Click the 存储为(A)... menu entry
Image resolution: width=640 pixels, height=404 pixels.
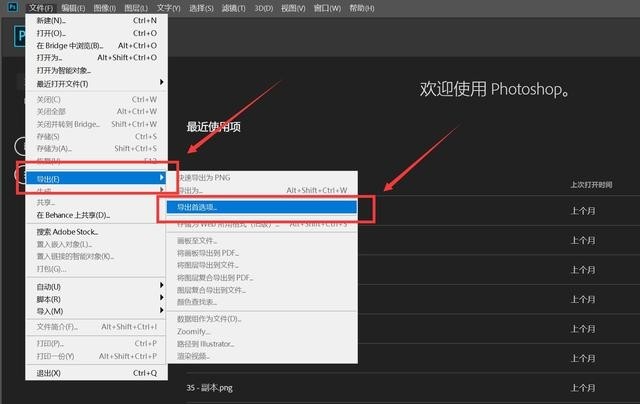point(96,149)
